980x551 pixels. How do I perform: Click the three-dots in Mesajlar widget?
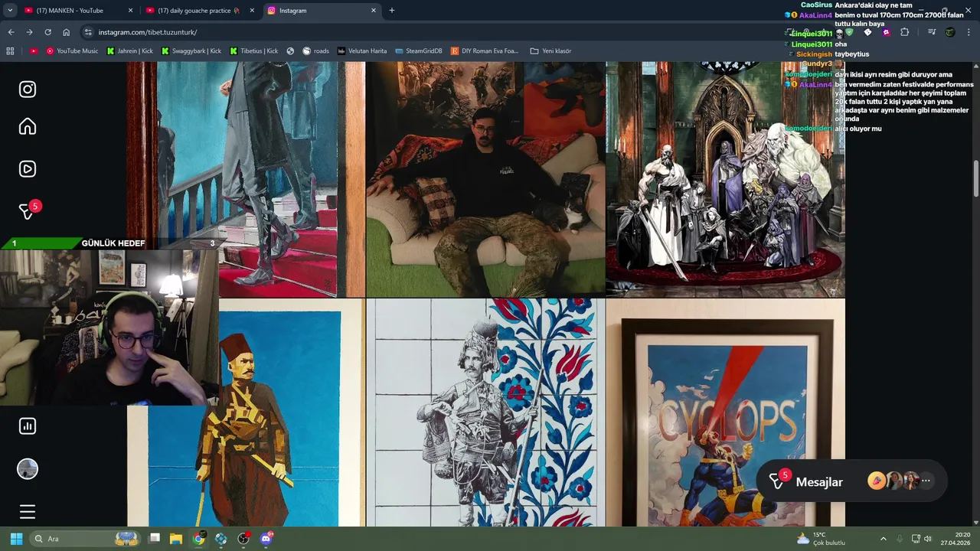[926, 481]
